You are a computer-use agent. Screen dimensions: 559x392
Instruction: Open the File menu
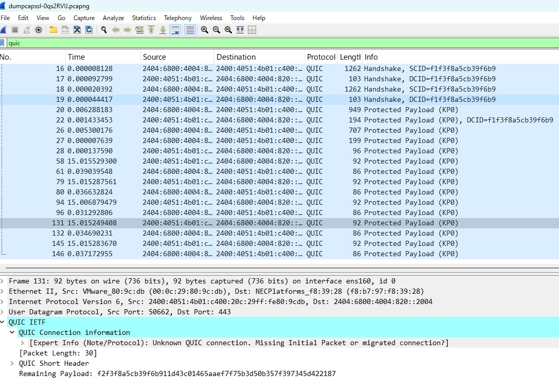5,18
